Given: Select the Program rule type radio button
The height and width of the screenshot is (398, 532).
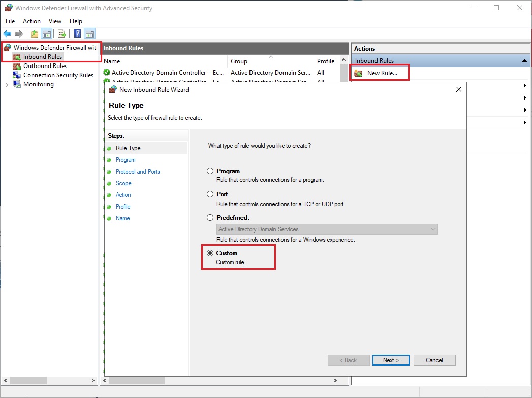Looking at the screenshot, I should coord(210,171).
